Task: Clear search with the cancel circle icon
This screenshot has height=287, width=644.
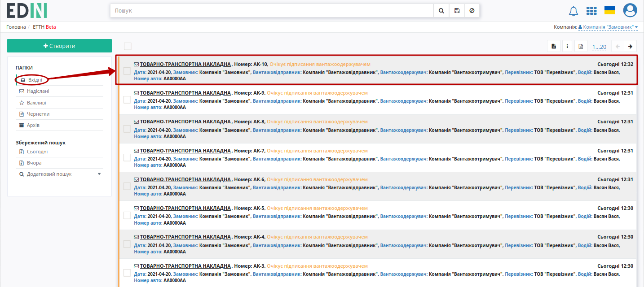Action: coord(472,10)
